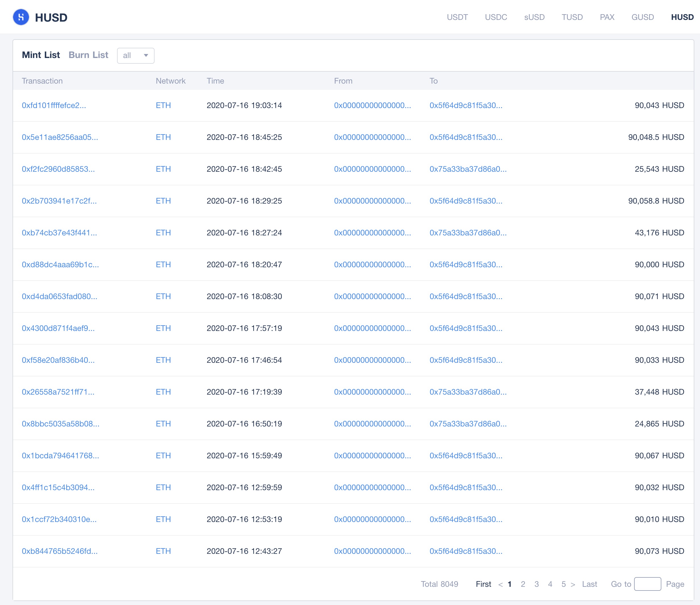The width and height of the screenshot is (700, 605).
Task: Go to page 2
Action: 523,584
